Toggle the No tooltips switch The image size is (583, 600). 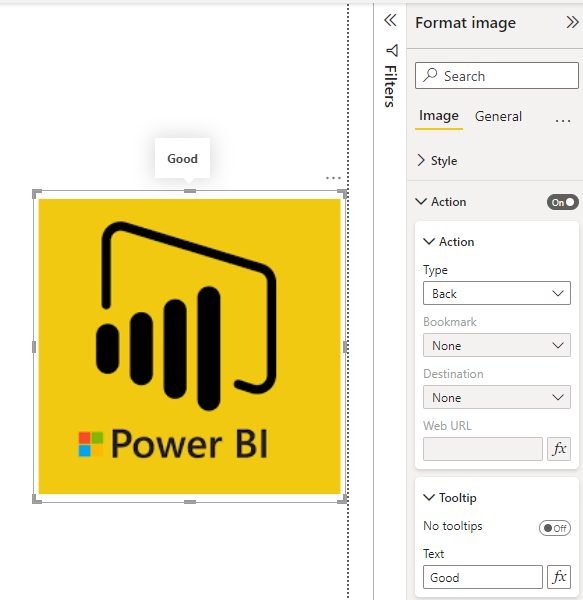pos(555,528)
